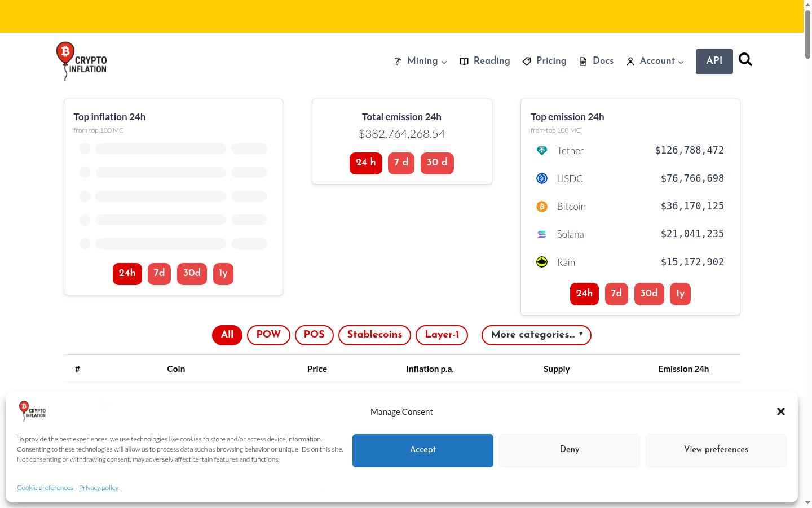Filter coins by Layer-1

click(442, 335)
